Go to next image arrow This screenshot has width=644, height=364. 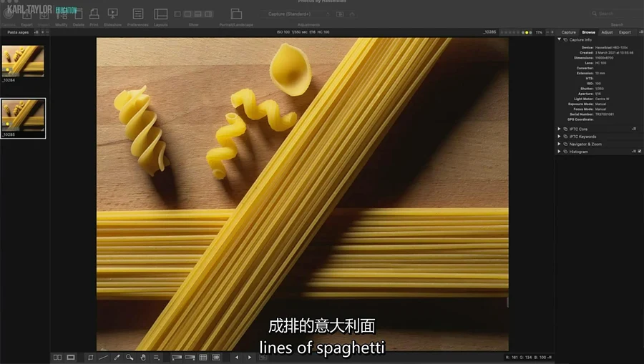pyautogui.click(x=249, y=357)
